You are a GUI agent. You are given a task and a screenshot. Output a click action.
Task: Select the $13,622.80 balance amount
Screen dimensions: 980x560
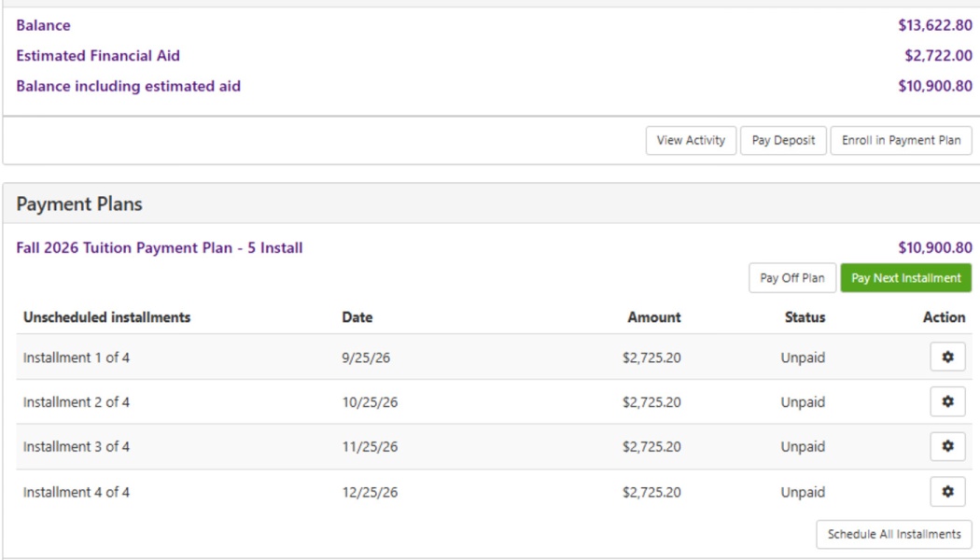click(x=935, y=25)
